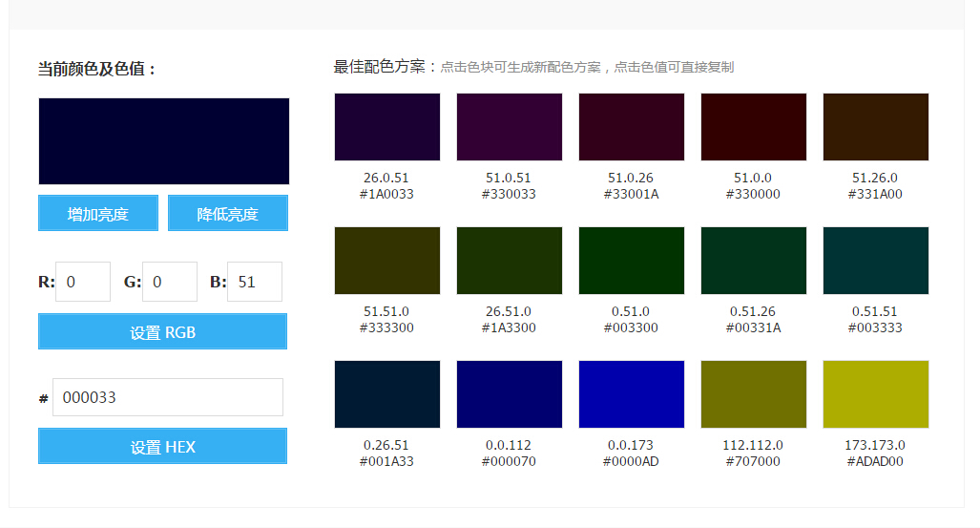
Task: Focus the R value input field
Action: pyautogui.click(x=83, y=282)
